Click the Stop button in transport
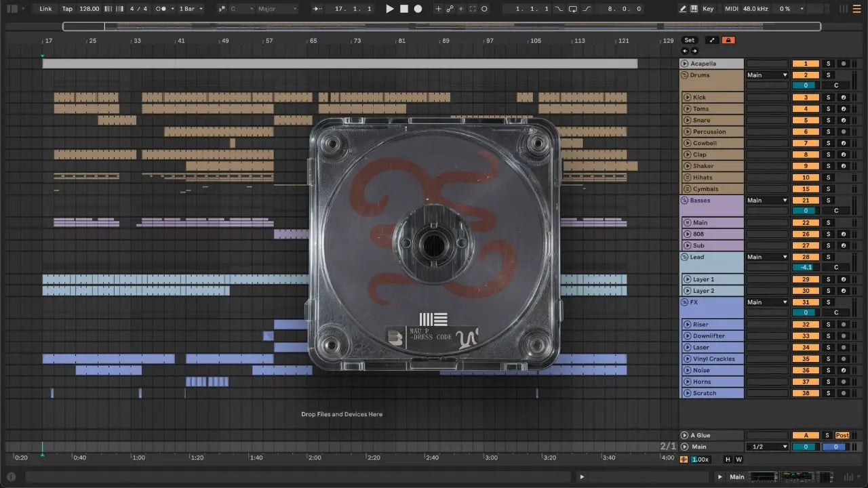868x488 pixels. click(403, 9)
